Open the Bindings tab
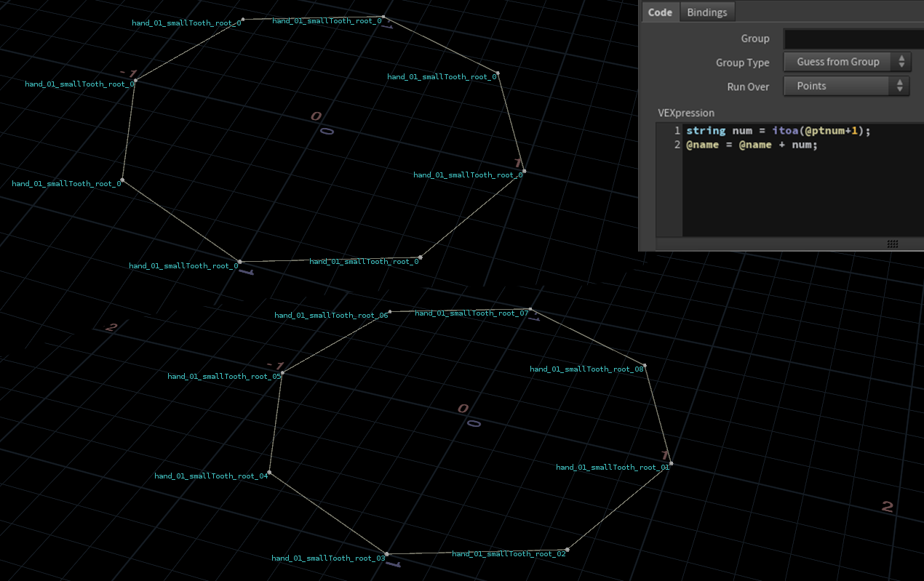Screen dimensions: 924x581 click(706, 12)
